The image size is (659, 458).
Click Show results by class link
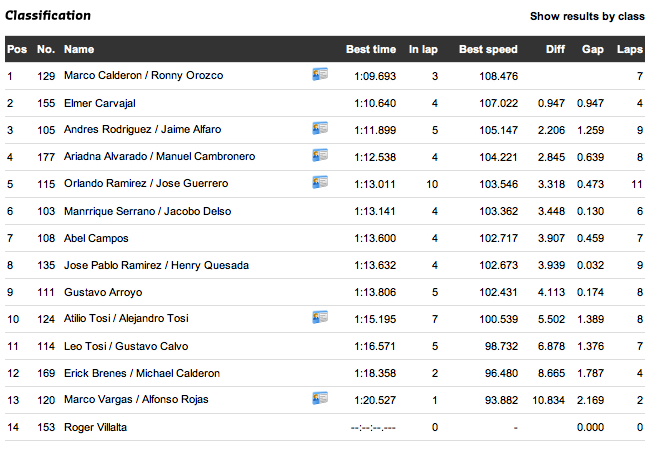pyautogui.click(x=587, y=16)
